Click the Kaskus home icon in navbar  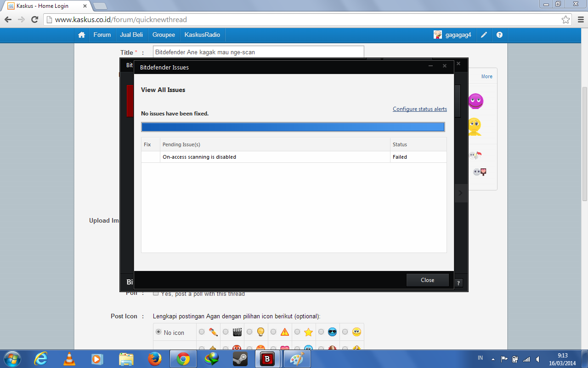tap(82, 35)
